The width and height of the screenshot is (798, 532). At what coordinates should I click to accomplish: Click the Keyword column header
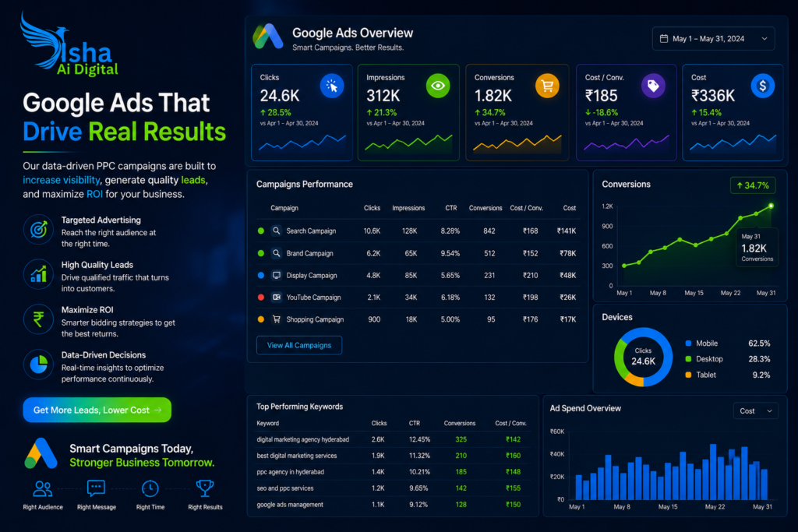[268, 423]
